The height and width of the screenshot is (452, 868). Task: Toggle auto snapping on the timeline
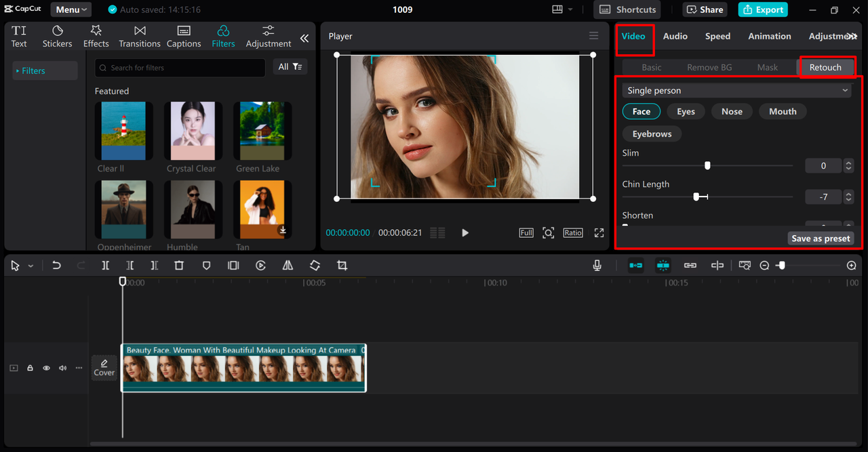[x=663, y=266]
